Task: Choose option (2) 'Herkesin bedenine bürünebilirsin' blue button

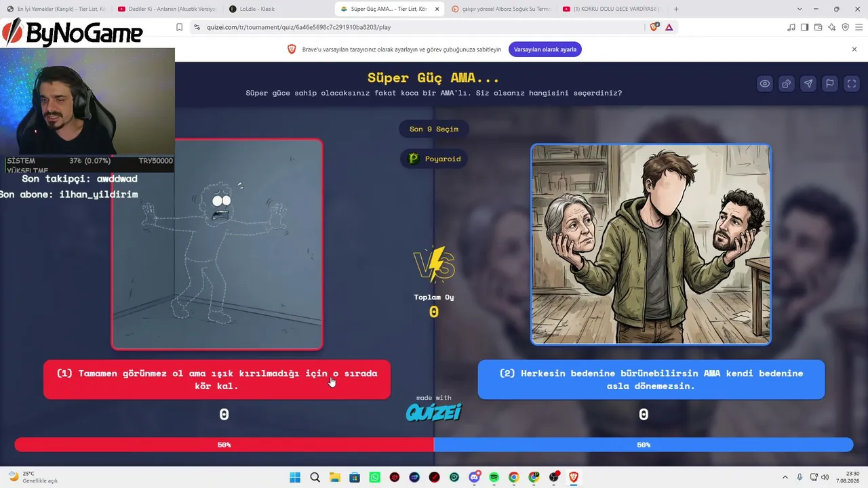Action: tap(651, 380)
